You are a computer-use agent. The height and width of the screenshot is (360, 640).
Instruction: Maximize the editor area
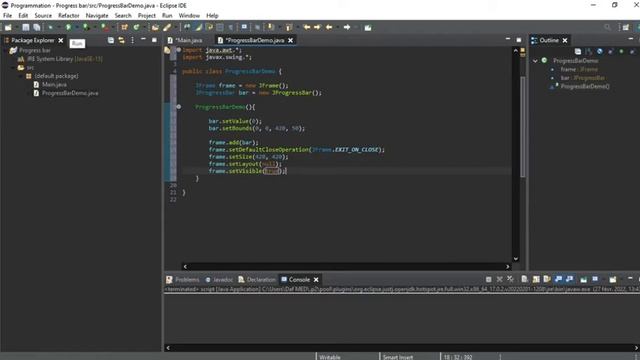coord(519,40)
